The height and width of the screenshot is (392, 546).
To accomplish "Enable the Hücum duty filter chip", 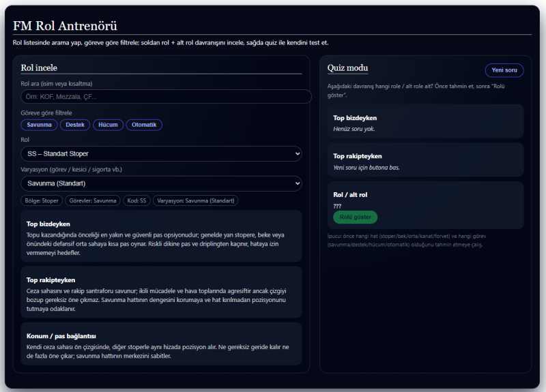I will [108, 125].
